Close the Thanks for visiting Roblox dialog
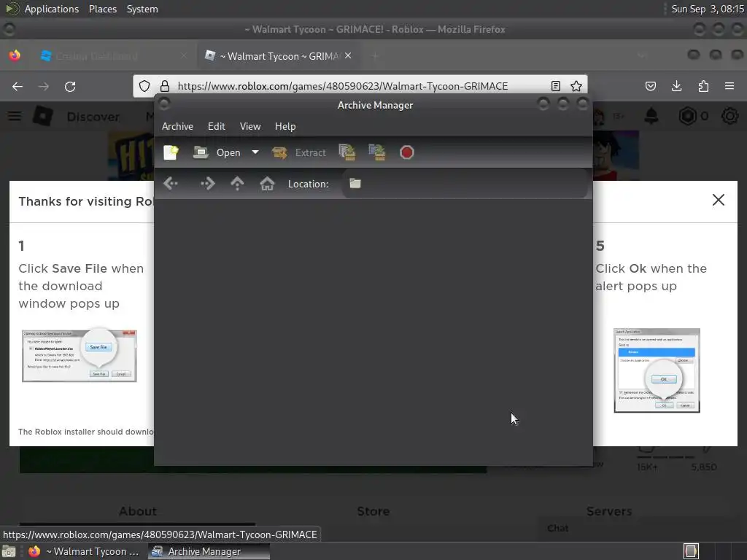 pos(719,200)
